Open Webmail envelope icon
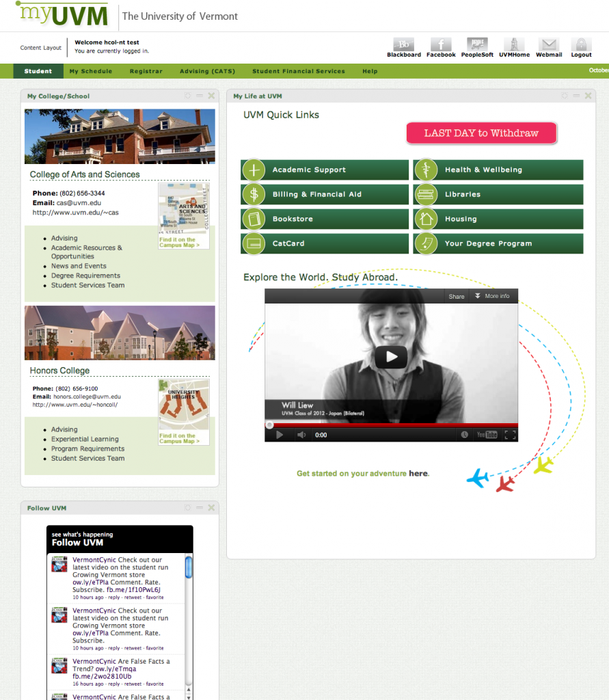Viewport: 609px width, 700px height. tap(549, 44)
